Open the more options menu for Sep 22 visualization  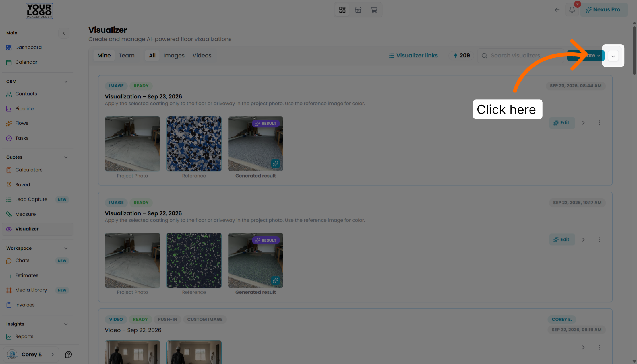pyautogui.click(x=599, y=240)
